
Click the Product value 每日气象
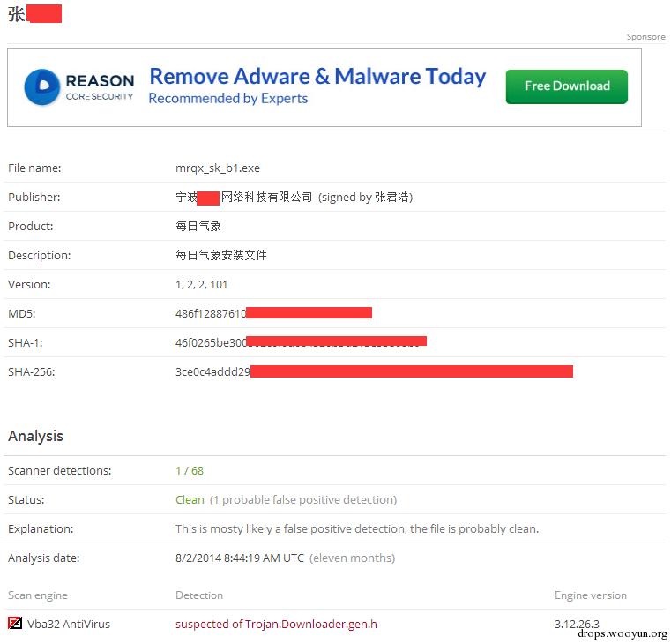tap(198, 226)
